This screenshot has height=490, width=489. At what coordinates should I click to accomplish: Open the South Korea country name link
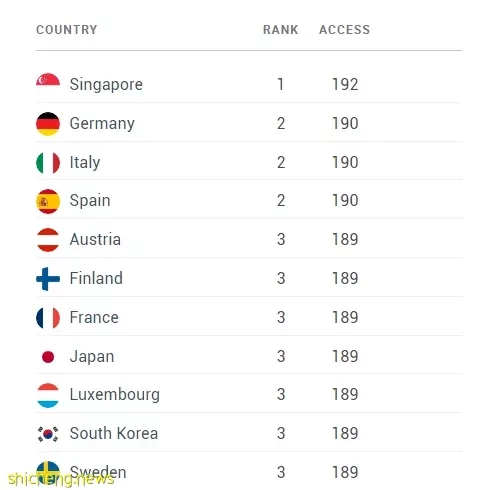tap(114, 433)
